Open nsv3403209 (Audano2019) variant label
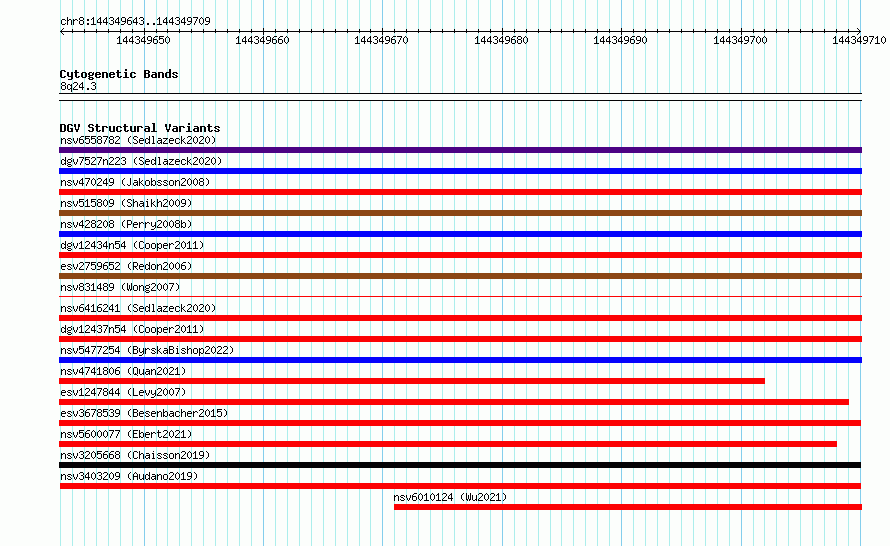Viewport: 890px width, 546px height. coord(129,476)
